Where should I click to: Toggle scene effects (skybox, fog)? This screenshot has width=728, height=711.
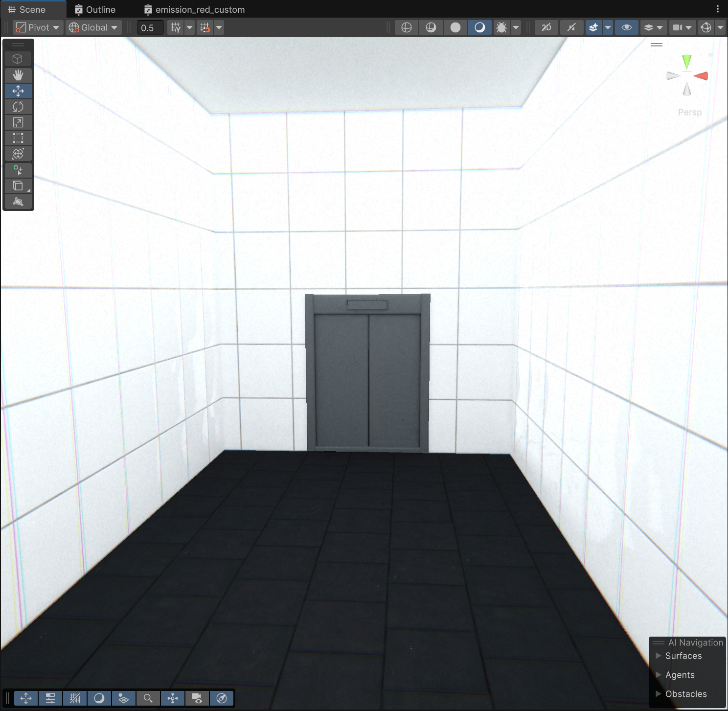click(593, 27)
